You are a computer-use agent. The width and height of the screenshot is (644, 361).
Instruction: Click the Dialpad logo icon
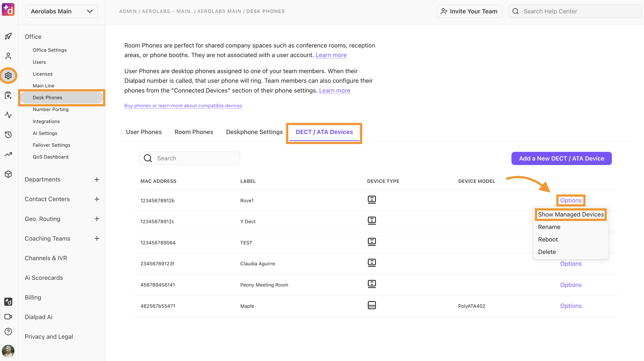coord(8,10)
